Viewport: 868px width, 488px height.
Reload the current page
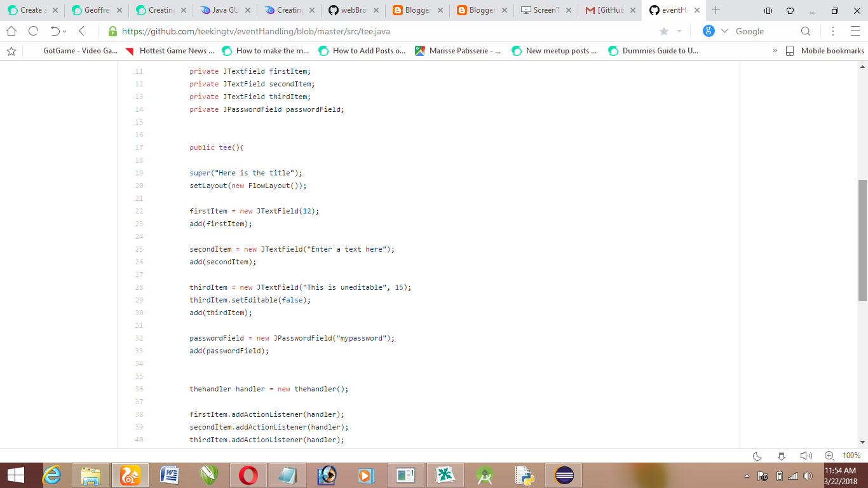pyautogui.click(x=34, y=31)
